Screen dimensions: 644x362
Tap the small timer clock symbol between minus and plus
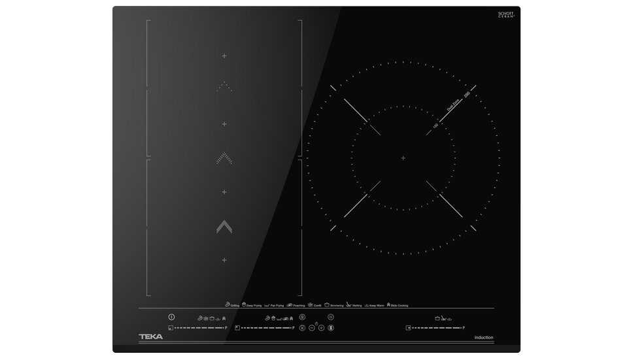(x=316, y=323)
